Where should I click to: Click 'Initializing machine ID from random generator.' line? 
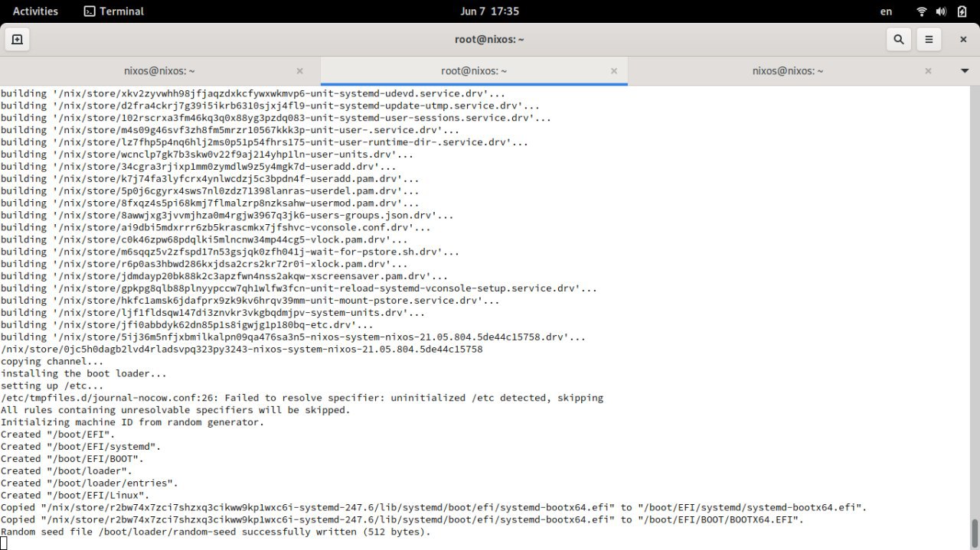[132, 422]
